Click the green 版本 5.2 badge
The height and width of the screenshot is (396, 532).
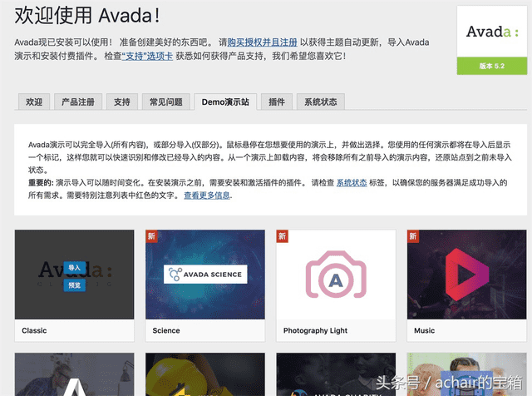tap(492, 66)
